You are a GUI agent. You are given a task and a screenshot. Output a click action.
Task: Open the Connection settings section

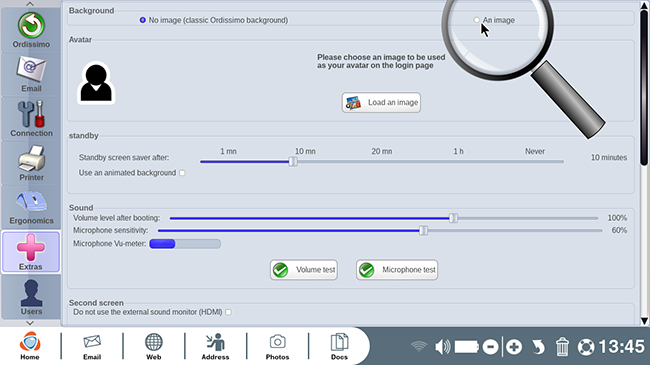[31, 119]
